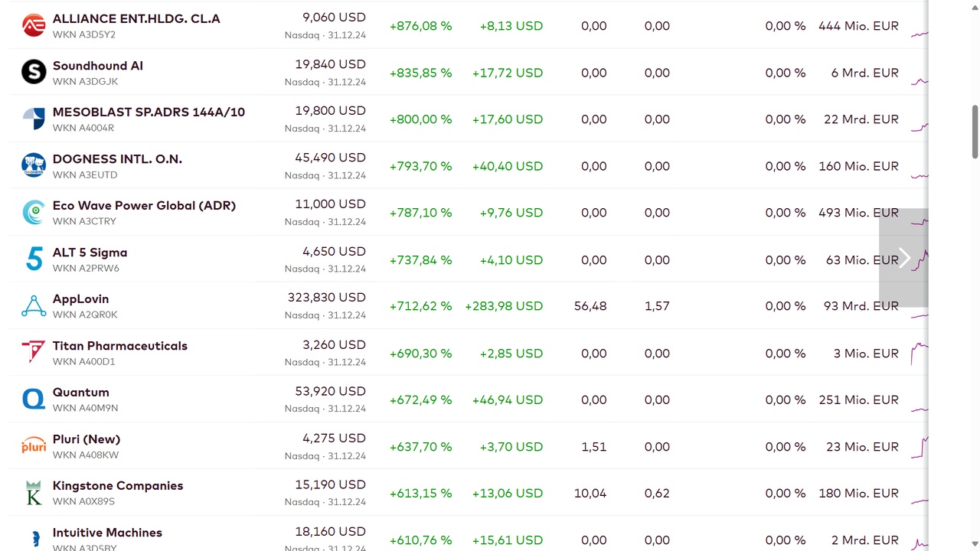The width and height of the screenshot is (980, 551).
Task: Click the Quantum blue Q logo
Action: click(x=34, y=399)
